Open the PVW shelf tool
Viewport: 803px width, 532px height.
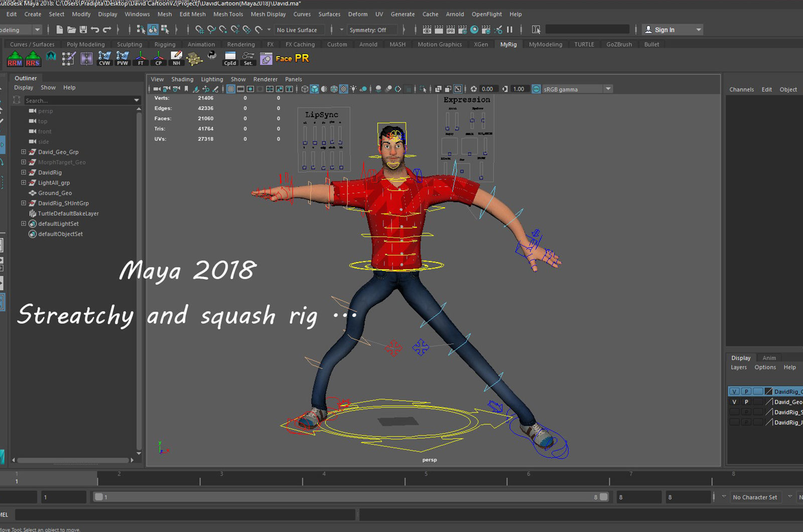click(122, 58)
